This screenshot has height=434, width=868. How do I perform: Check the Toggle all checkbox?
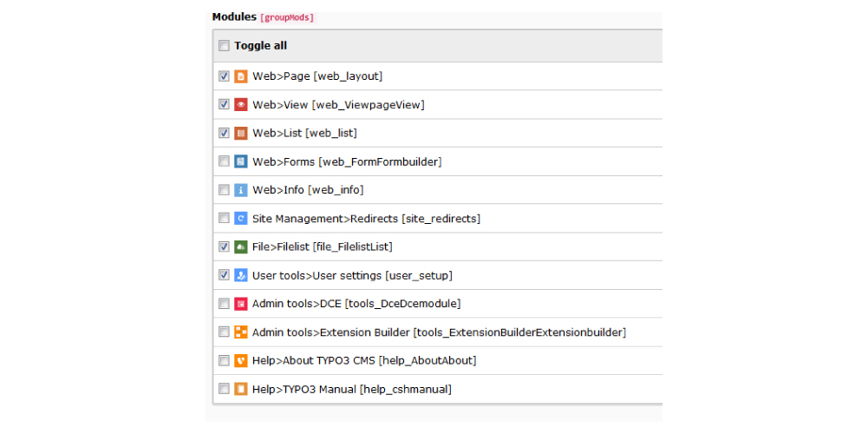pyautogui.click(x=224, y=46)
